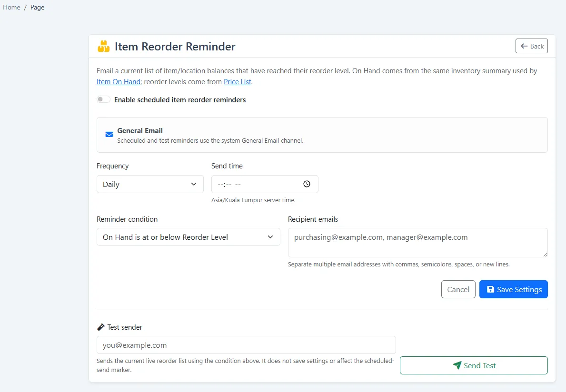Click the Reminder condition label

pyautogui.click(x=127, y=219)
